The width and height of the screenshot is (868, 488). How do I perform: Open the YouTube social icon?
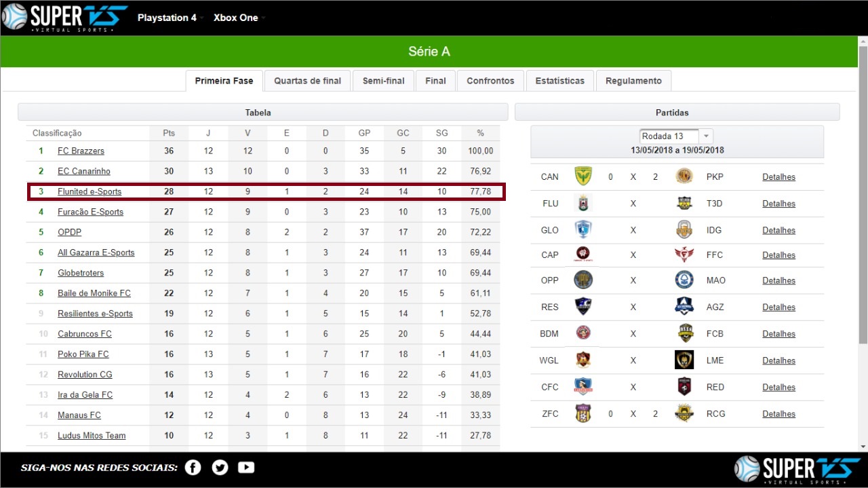click(x=246, y=467)
